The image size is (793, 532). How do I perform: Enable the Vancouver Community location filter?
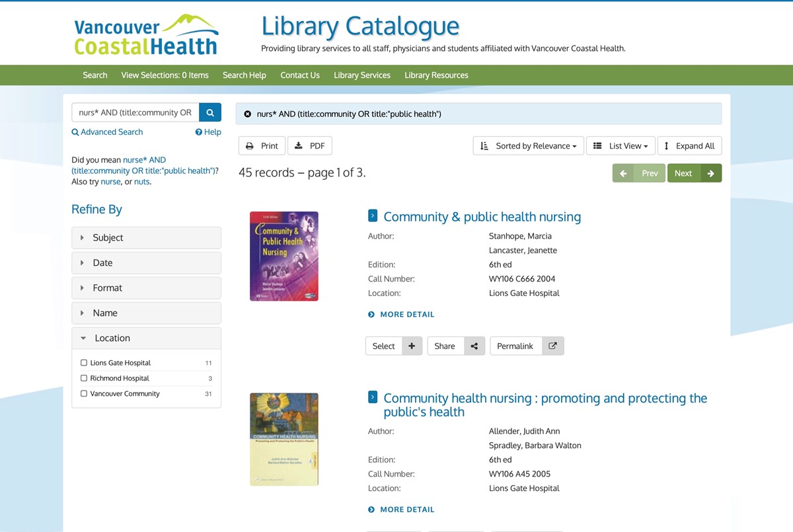tap(84, 394)
